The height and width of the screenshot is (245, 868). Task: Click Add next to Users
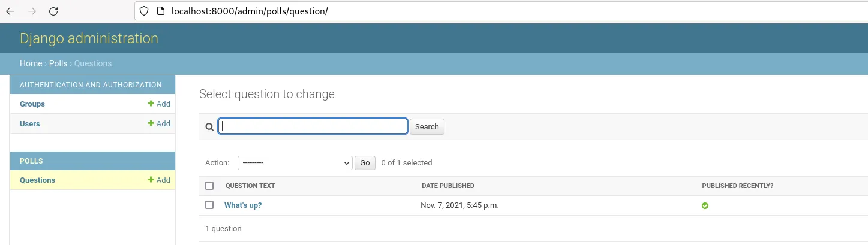(x=159, y=124)
